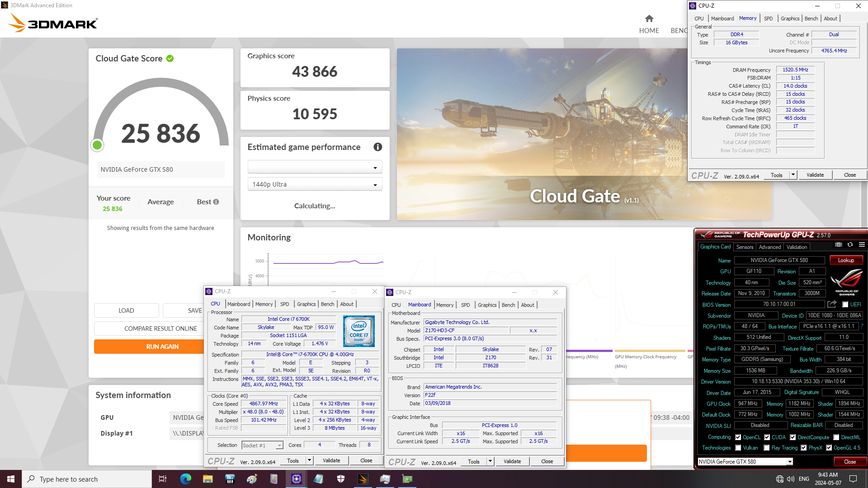
Task: Click the GPU-Z graphics card taskbar icon
Action: pyautogui.click(x=407, y=479)
